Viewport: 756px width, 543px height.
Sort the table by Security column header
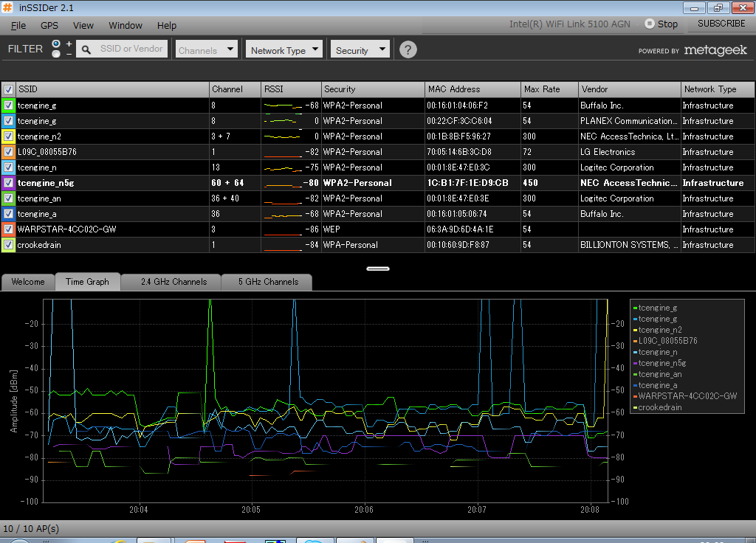373,89
